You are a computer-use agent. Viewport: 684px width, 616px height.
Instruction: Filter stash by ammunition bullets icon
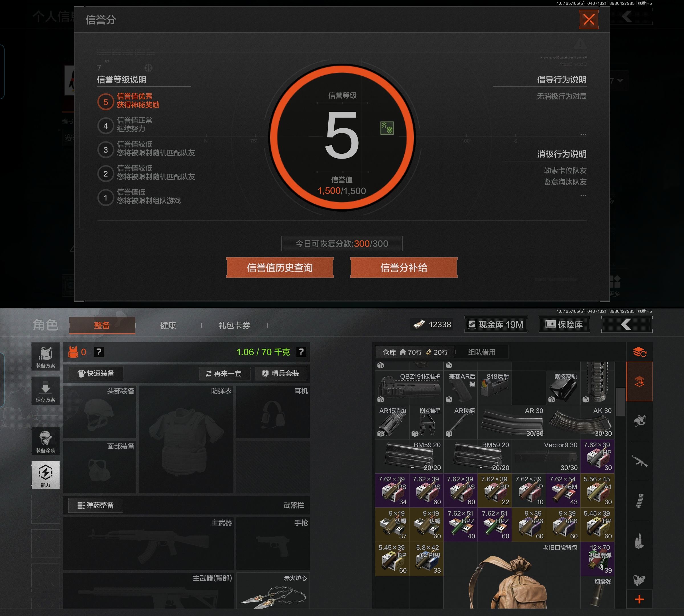639,541
